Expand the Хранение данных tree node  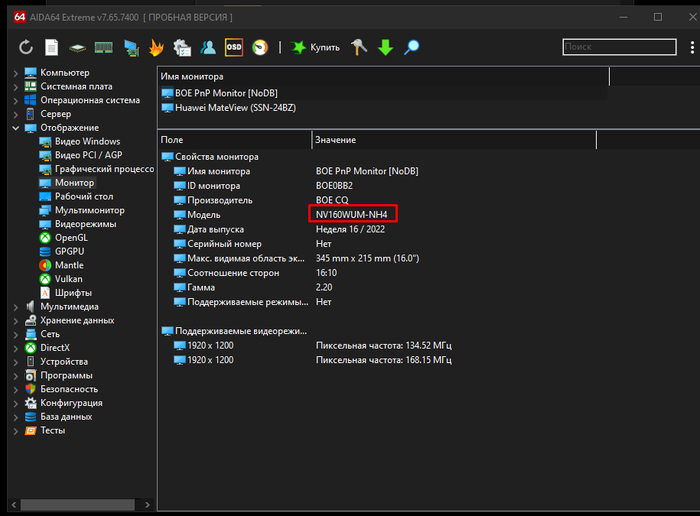15,321
